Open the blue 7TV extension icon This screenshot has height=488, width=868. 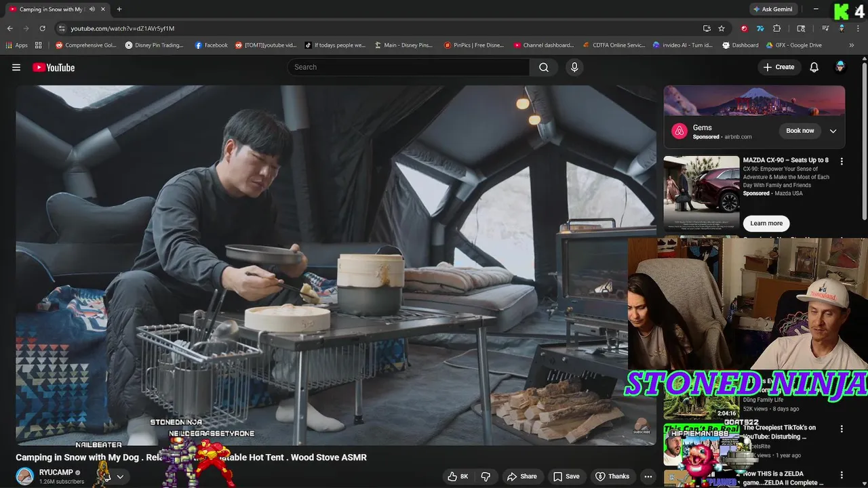[x=760, y=28]
